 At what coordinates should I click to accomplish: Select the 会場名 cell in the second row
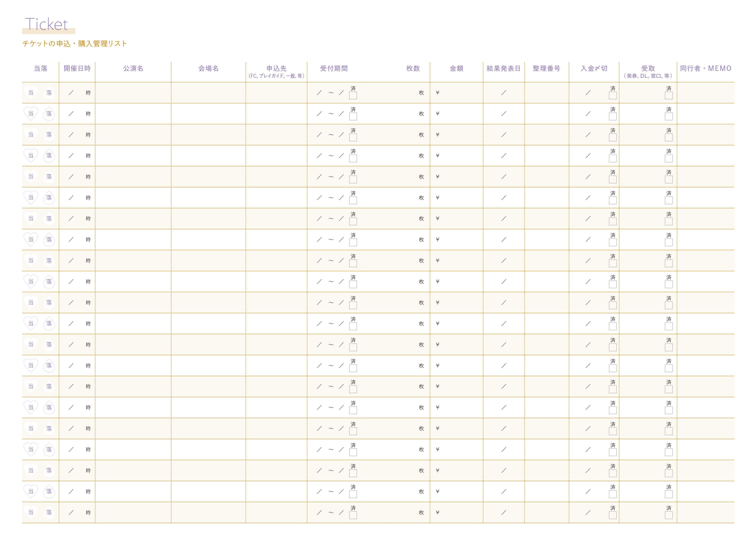208,114
